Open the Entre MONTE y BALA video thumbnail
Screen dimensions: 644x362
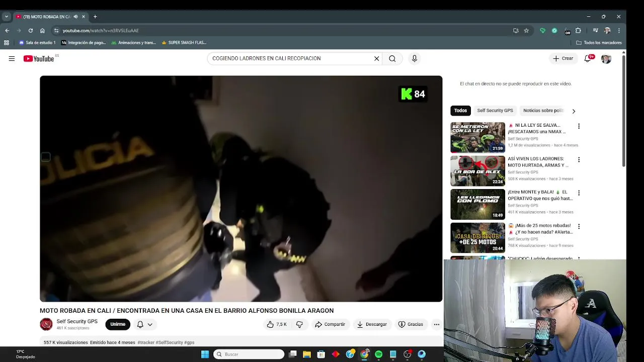pyautogui.click(x=477, y=205)
